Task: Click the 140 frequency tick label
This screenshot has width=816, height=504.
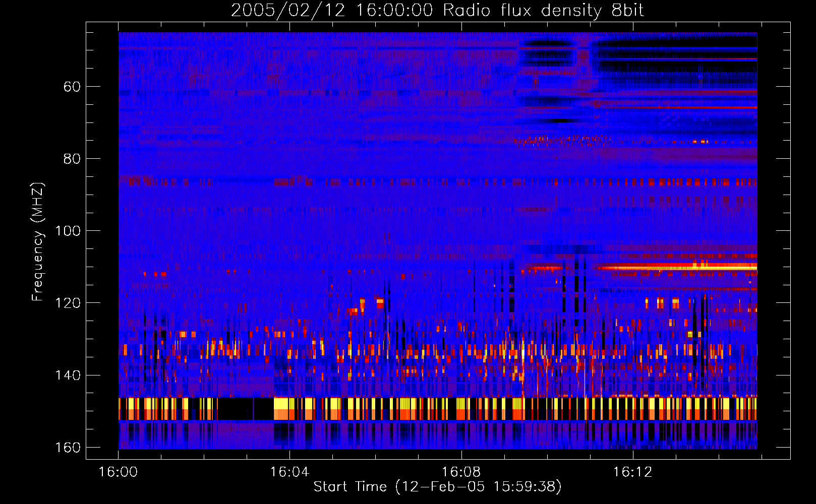Action: [68, 375]
